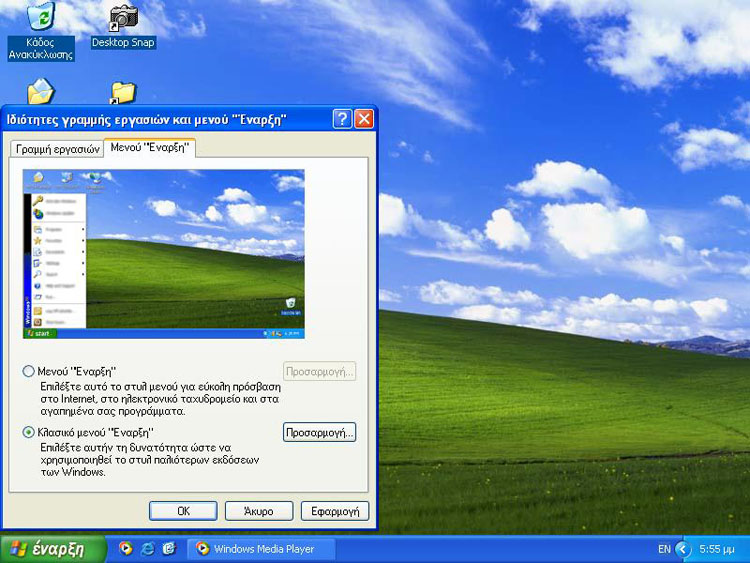Switch to Γραμμή εργασιών tab
The height and width of the screenshot is (563, 750).
pos(57,149)
